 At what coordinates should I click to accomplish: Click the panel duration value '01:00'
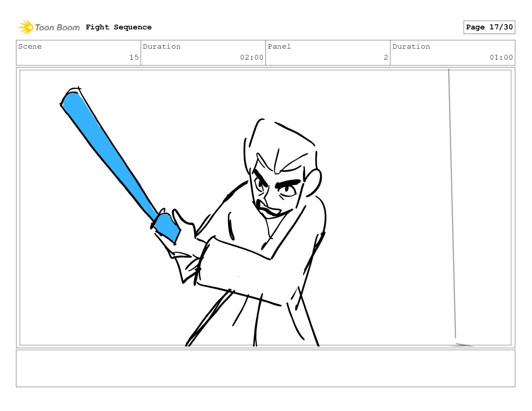(501, 57)
